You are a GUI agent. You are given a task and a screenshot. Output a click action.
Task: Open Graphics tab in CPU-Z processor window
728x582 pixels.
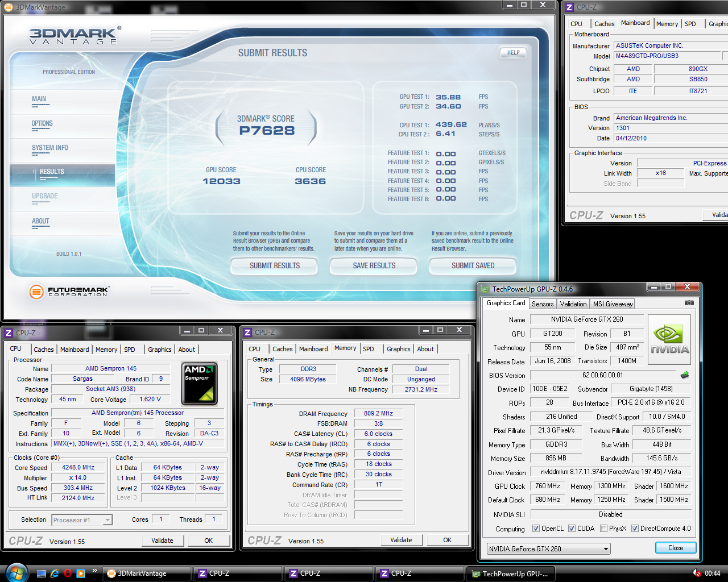tap(160, 350)
